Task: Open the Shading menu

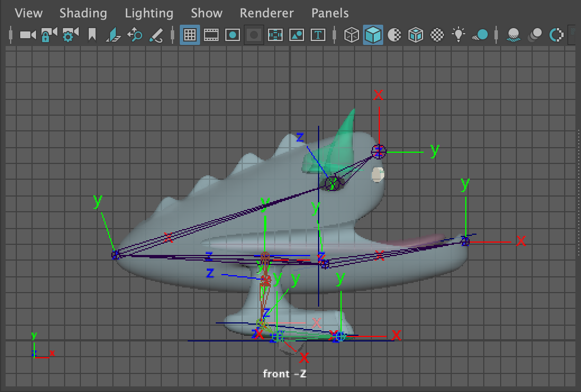Action: (83, 13)
